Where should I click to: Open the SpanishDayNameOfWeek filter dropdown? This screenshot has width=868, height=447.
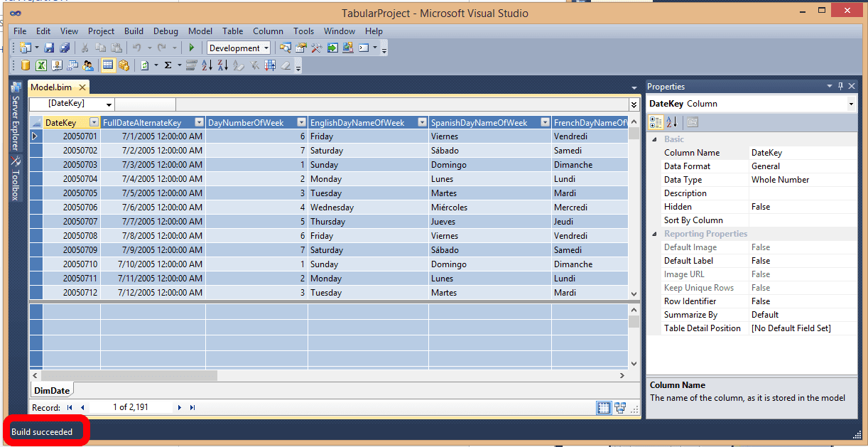545,122
